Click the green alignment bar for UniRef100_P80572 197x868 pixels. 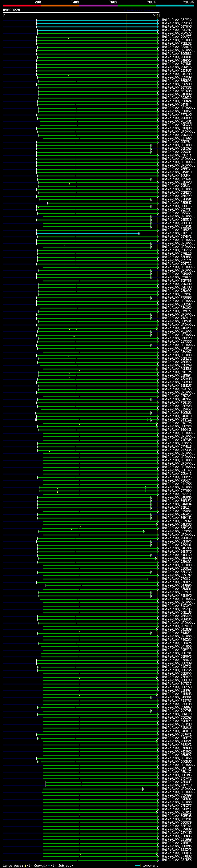98,34
